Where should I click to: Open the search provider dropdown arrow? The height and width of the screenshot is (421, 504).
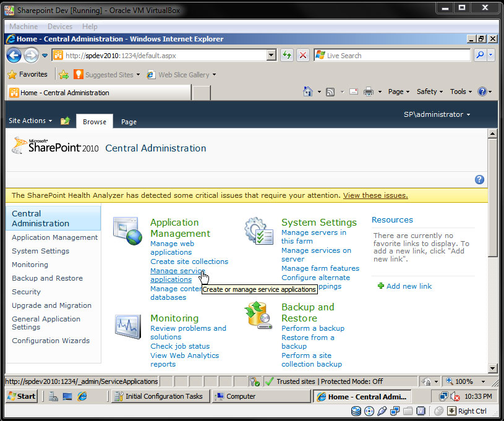click(491, 55)
